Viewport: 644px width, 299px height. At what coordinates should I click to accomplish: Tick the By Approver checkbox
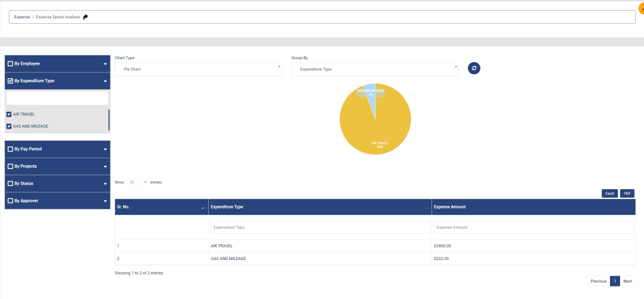point(10,200)
